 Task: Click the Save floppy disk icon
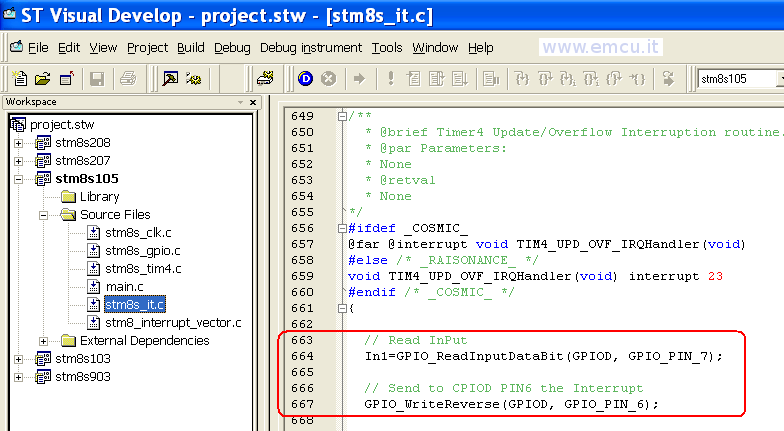tap(96, 78)
